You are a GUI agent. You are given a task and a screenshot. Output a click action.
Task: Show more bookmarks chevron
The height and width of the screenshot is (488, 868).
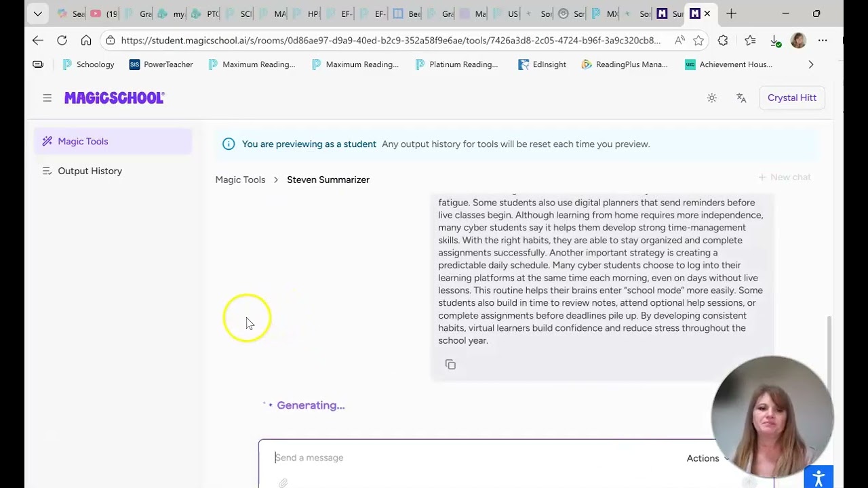811,64
